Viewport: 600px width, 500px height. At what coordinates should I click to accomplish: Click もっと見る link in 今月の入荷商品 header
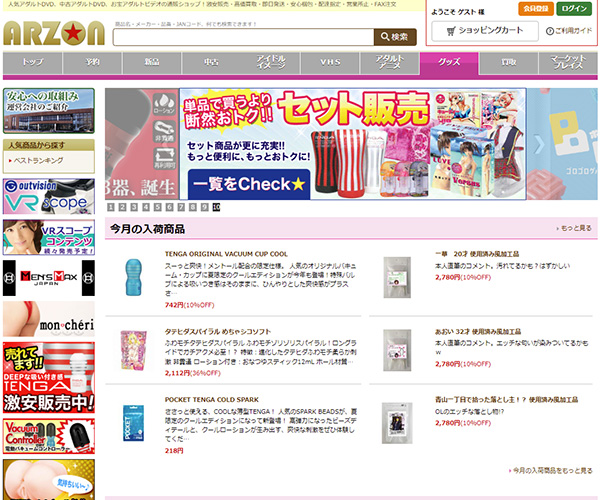574,228
